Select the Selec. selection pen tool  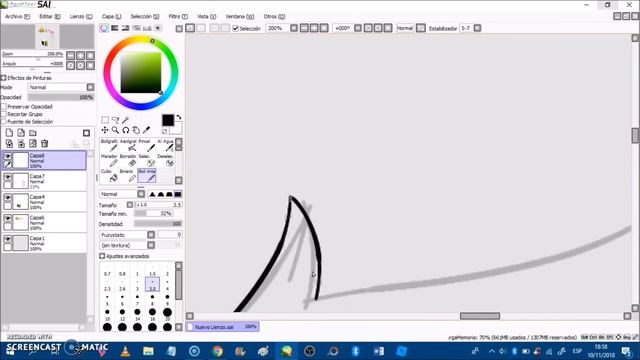point(147,161)
